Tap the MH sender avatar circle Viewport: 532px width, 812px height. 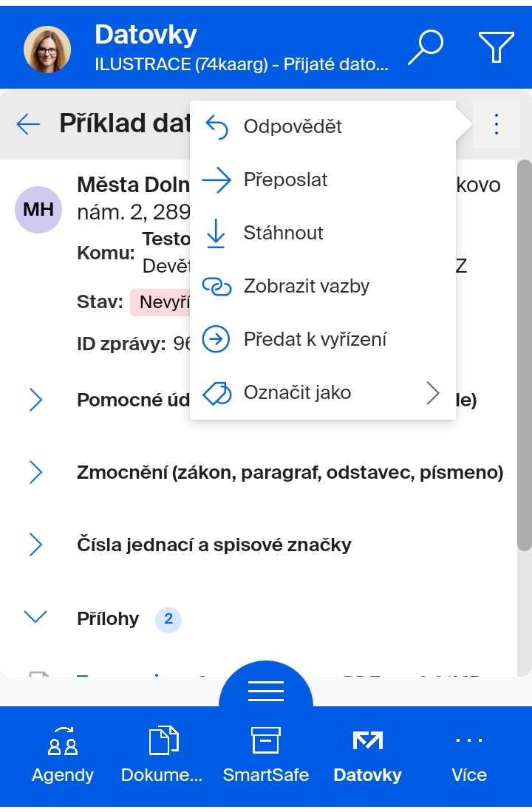38,210
